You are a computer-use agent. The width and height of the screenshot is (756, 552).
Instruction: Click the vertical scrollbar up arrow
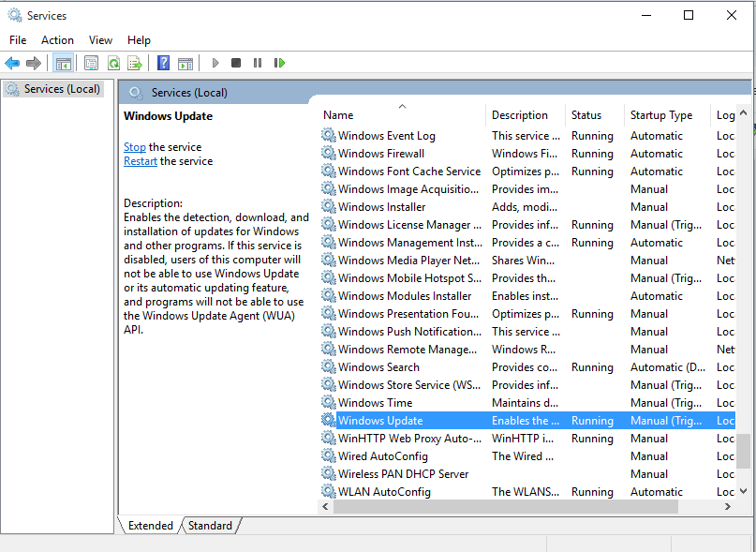pos(744,113)
